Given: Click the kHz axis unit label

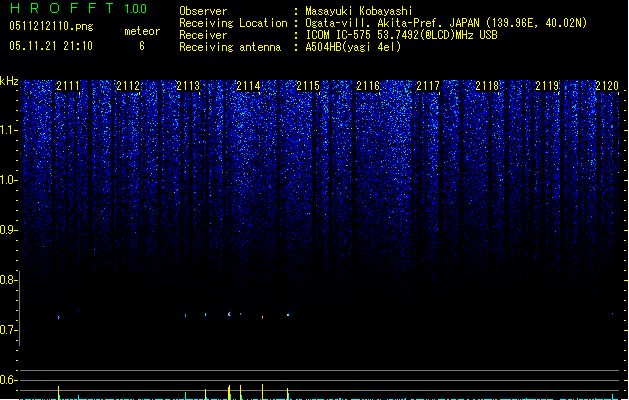Looking at the screenshot, I should [9, 81].
